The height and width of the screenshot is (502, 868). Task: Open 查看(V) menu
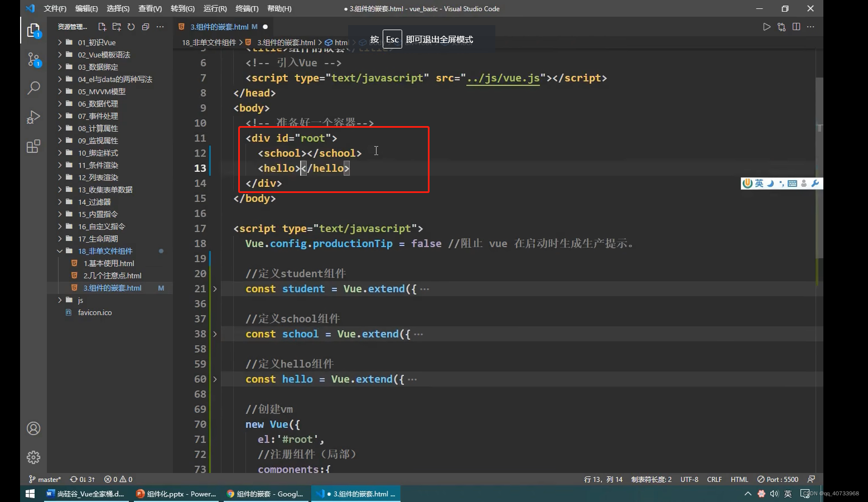point(150,8)
